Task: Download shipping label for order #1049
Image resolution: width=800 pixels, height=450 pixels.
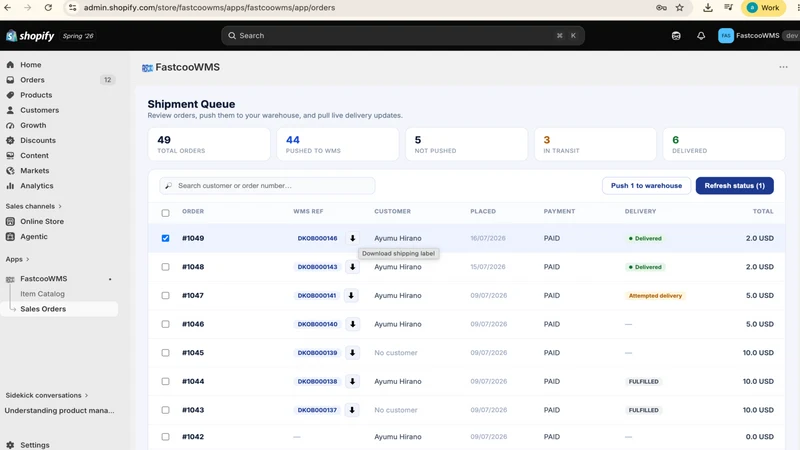Action: 353,238
